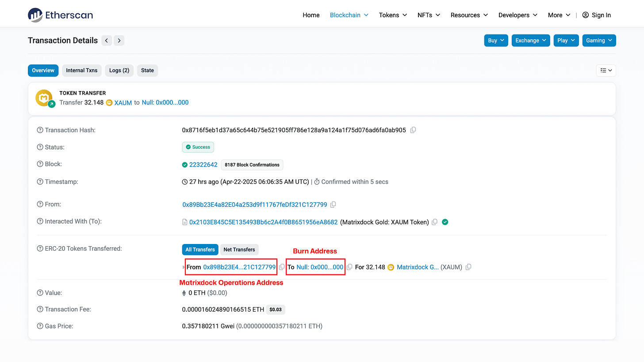Click the help icon beside Value

[x=40, y=293]
